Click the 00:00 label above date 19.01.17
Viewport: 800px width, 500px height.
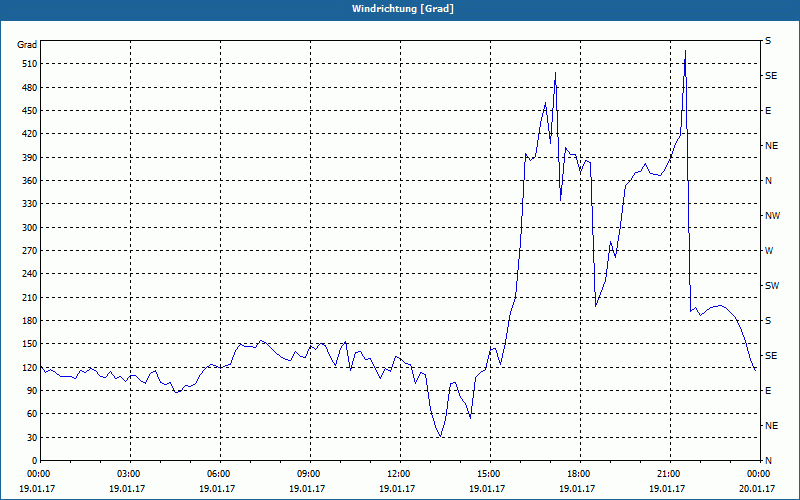click(x=40, y=474)
